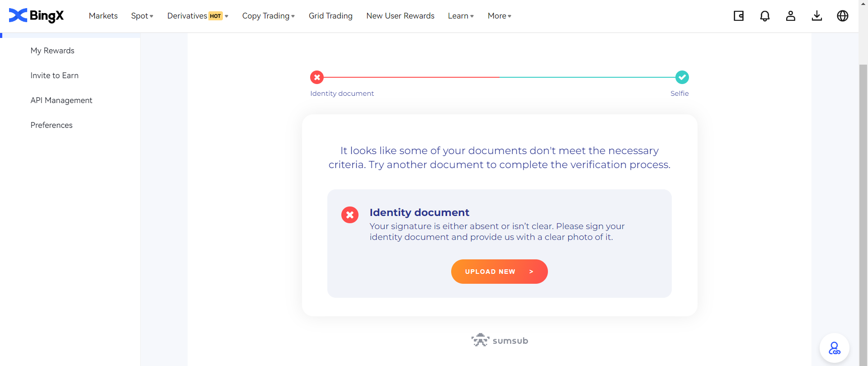Click the 'documents don't meet the necessary criteria' message
This screenshot has height=366, width=868.
(x=500, y=158)
